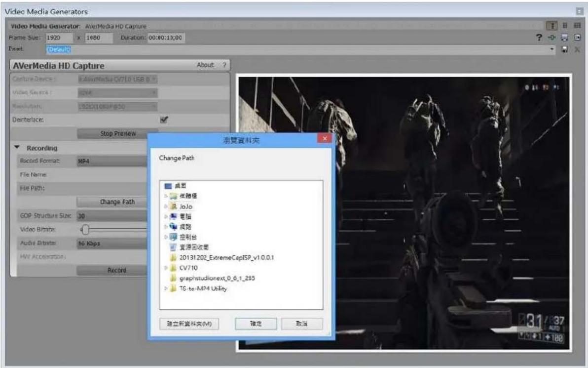The height and width of the screenshot is (368, 588).
Task: Click the green Replace Plug-In icon
Action: click(551, 37)
